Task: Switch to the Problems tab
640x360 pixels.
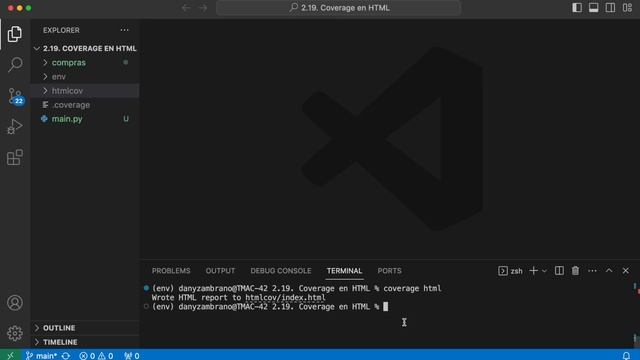Action: [171, 271]
